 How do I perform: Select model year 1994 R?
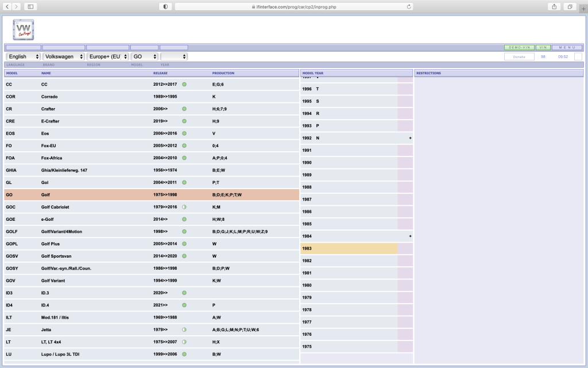349,113
